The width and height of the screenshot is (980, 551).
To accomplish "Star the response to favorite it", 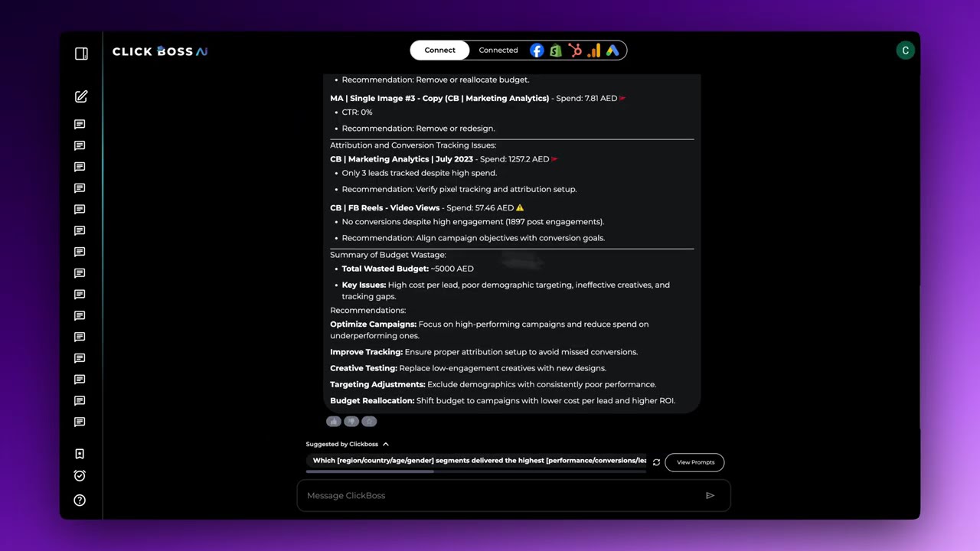I will coord(369,421).
